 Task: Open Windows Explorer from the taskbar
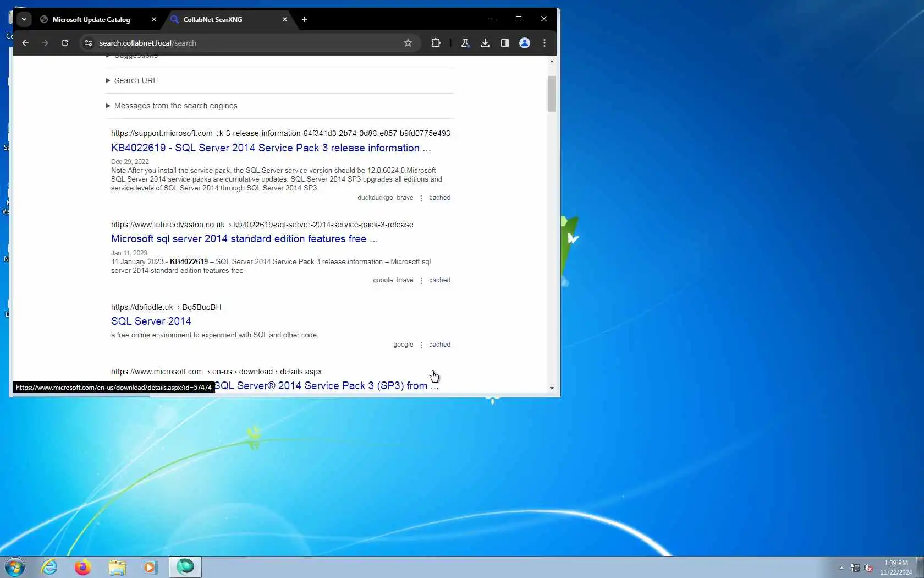(117, 567)
